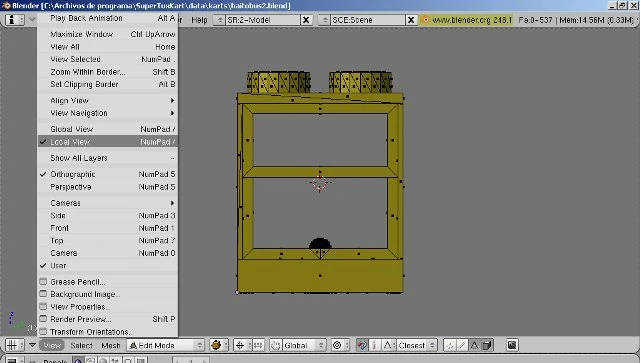Viewport: 640px width, 363px height.
Task: Open the Global orientation dropdown
Action: [x=303, y=345]
